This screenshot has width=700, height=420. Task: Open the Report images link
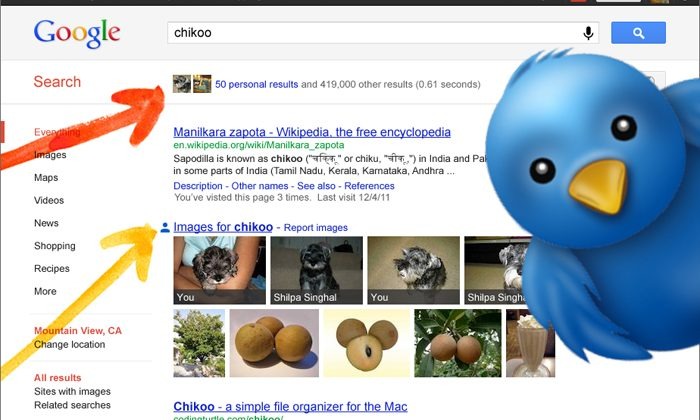point(316,228)
